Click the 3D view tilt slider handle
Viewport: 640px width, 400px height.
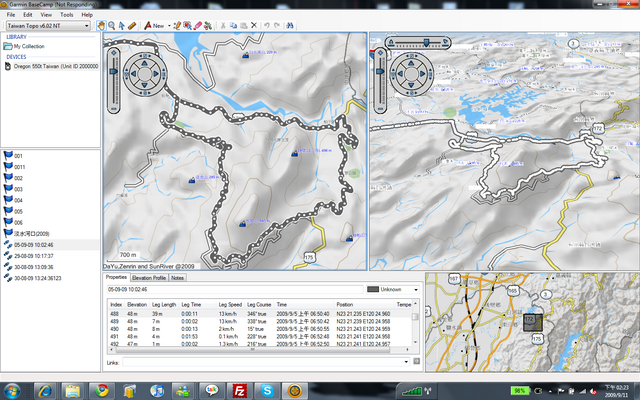point(426,42)
